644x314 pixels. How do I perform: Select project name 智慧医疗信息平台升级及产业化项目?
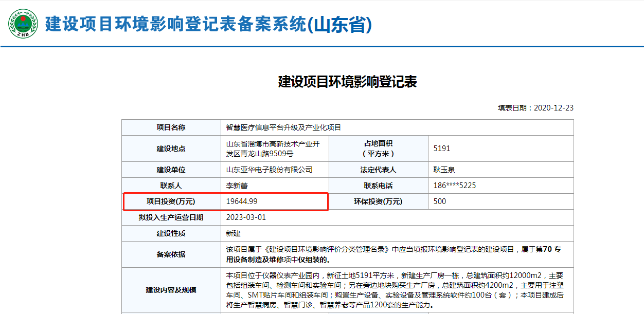[283, 127]
